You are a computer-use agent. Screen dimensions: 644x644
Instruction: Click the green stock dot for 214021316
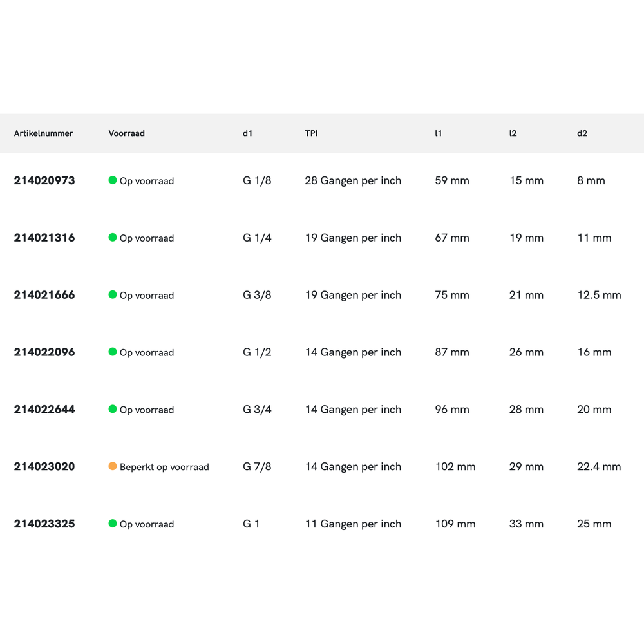click(113, 238)
